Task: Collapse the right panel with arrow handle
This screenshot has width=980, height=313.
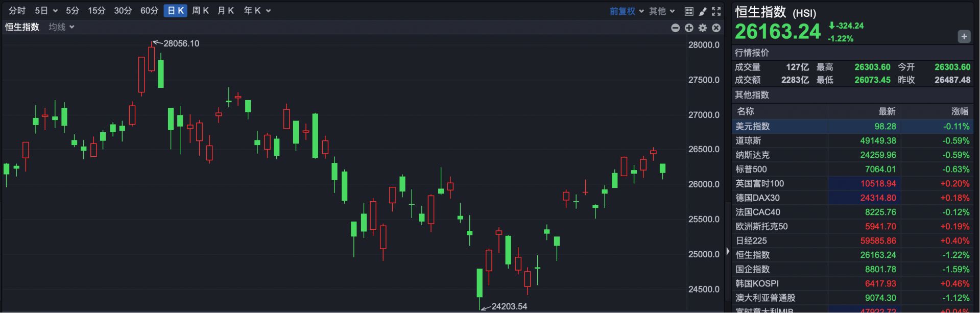Action: coord(728,251)
